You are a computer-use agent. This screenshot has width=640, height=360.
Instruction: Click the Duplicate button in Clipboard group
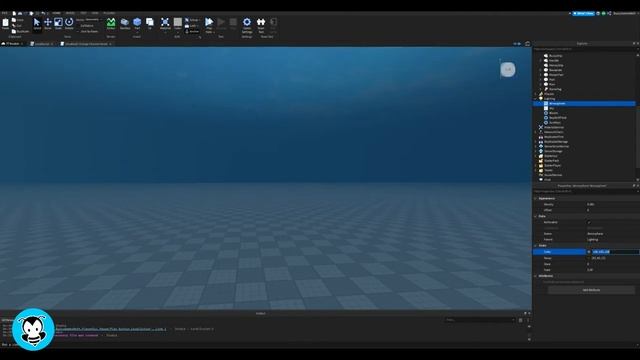coord(20,31)
